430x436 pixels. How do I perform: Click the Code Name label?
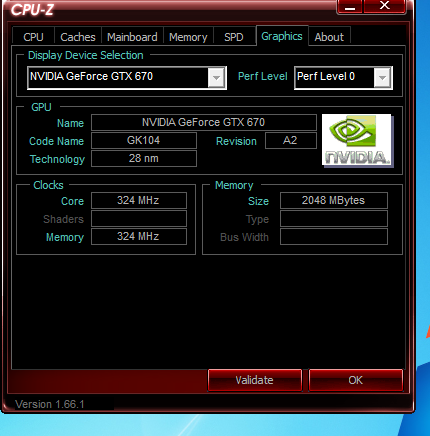point(56,141)
